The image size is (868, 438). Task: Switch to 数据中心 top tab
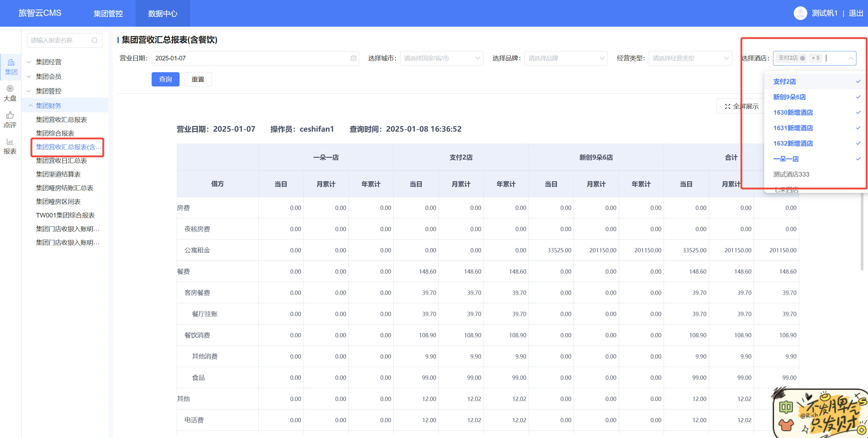point(163,13)
